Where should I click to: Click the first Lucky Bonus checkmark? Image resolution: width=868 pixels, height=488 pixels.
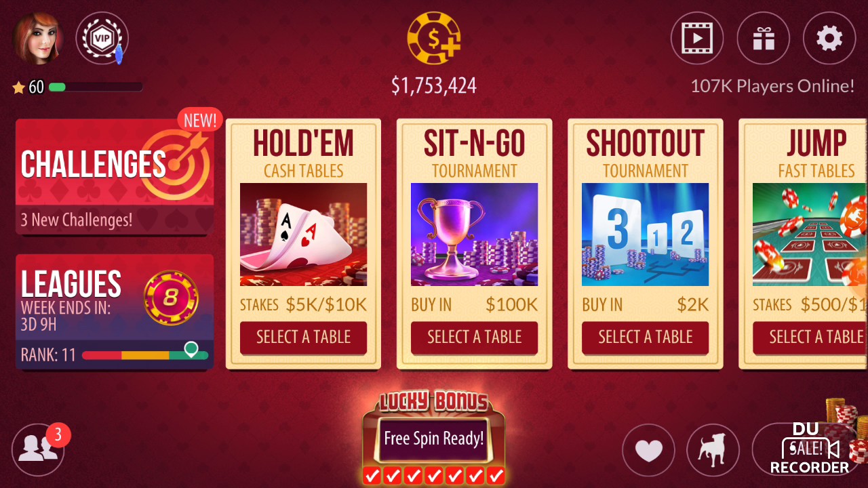372,475
